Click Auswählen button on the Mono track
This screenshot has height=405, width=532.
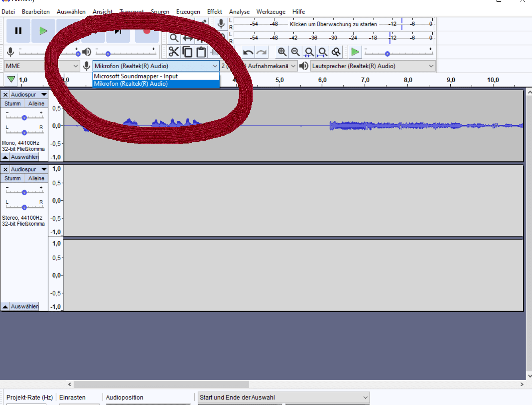[25, 157]
